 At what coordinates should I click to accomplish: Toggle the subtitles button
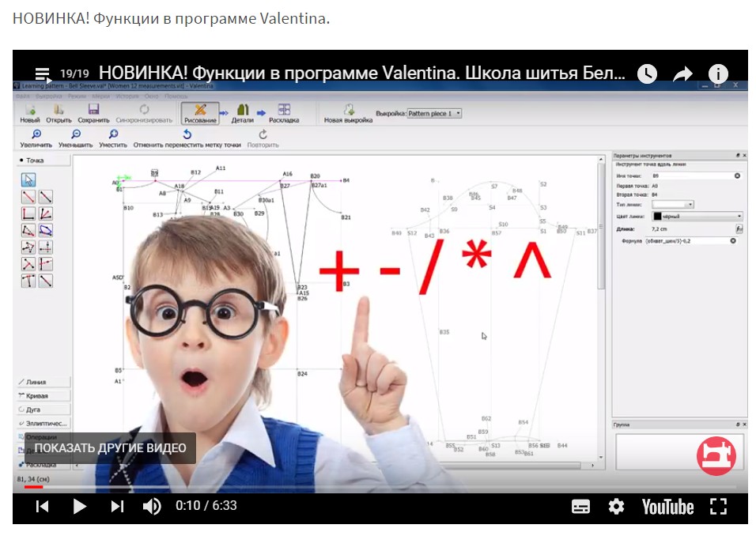point(580,507)
